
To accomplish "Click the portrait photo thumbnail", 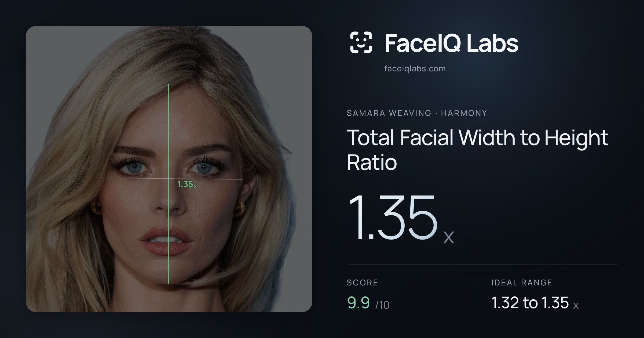I will click(x=169, y=169).
